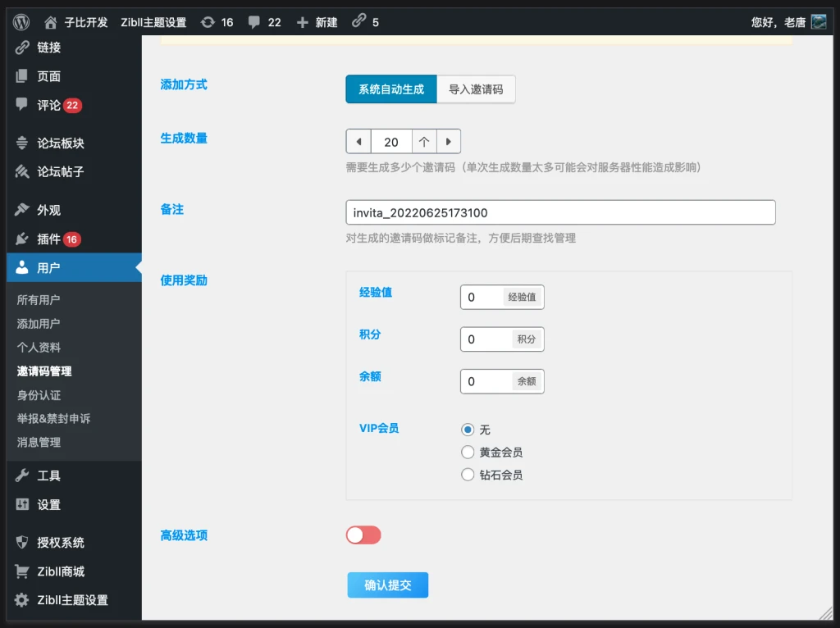Choose the 钻石会员 radio option
The width and height of the screenshot is (840, 628).
pyautogui.click(x=468, y=475)
